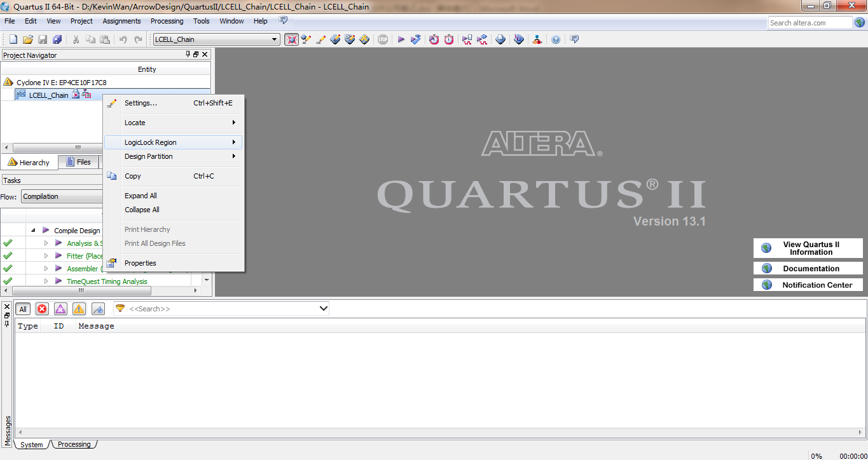Open the File menu

click(10, 21)
